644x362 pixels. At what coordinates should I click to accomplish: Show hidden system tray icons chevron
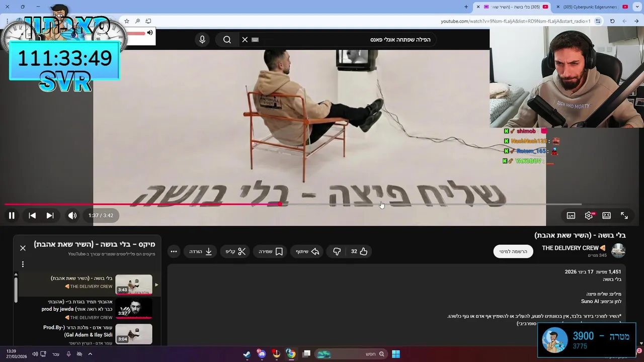[x=90, y=354]
